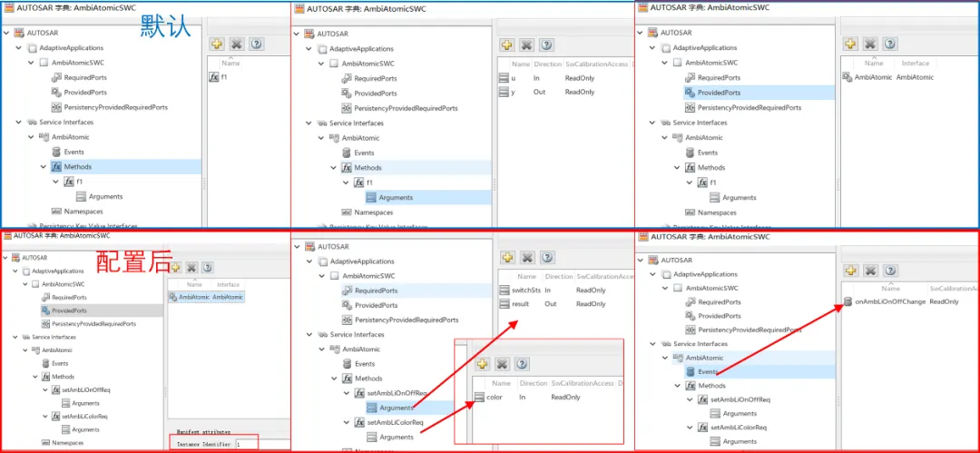Click the fx icon beside f1 in the 默认 panel table
This screenshot has width=980, height=453.
click(x=214, y=77)
